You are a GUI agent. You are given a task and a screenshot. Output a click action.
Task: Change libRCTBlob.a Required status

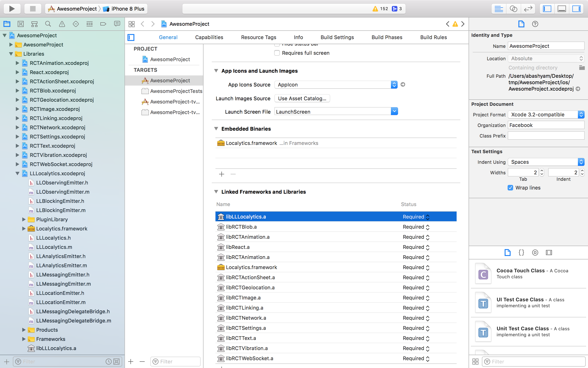[416, 227]
